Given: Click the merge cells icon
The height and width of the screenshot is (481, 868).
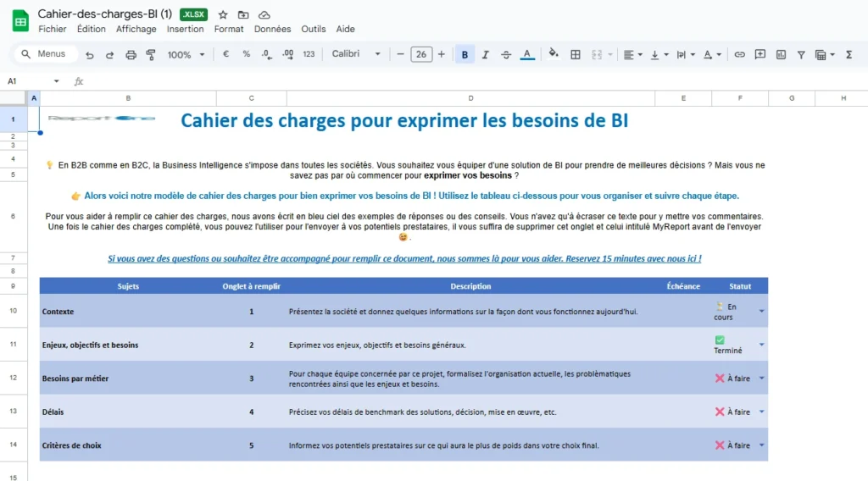Looking at the screenshot, I should [597, 54].
